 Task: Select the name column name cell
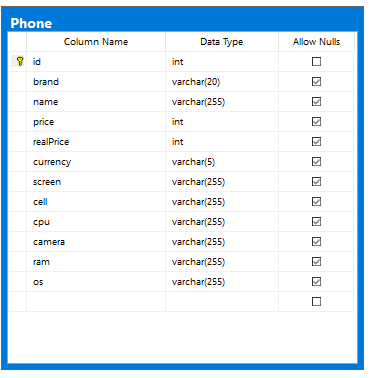pos(96,102)
